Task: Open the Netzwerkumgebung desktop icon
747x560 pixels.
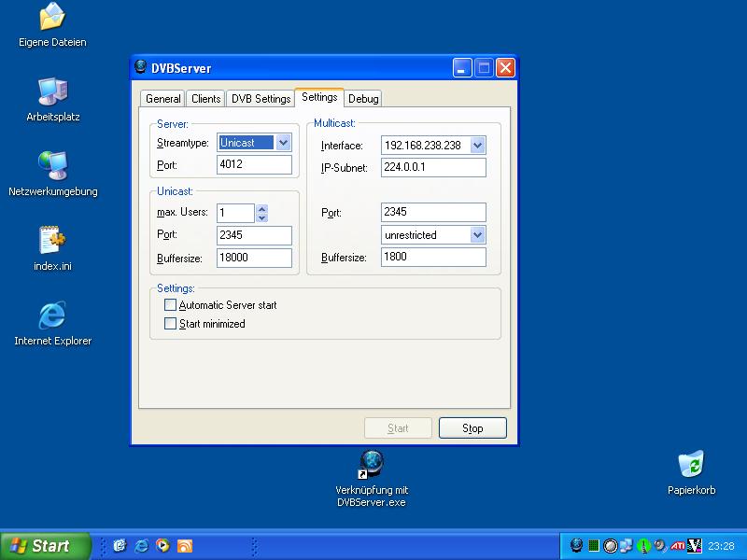Action: 52,168
